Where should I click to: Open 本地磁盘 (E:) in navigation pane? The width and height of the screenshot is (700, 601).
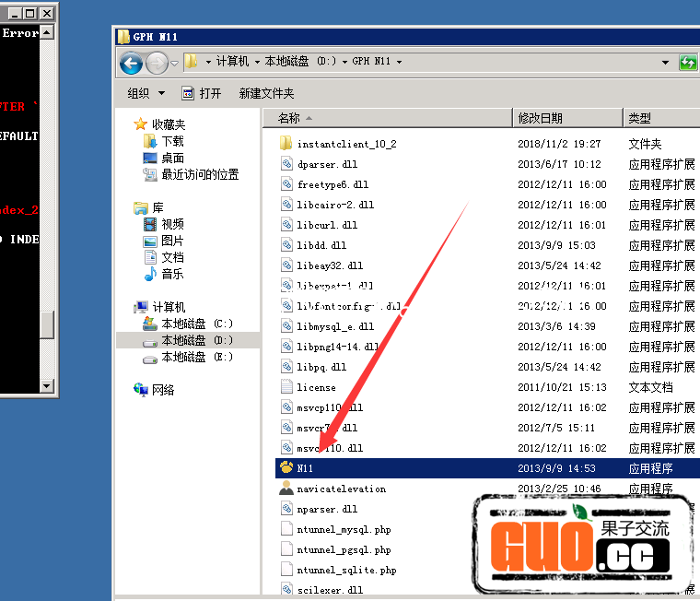pyautogui.click(x=196, y=357)
